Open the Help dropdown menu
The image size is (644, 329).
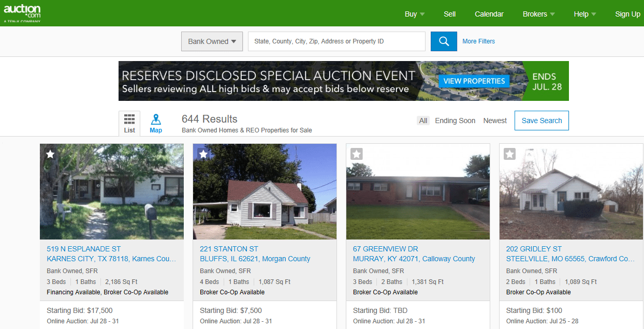[x=585, y=14]
